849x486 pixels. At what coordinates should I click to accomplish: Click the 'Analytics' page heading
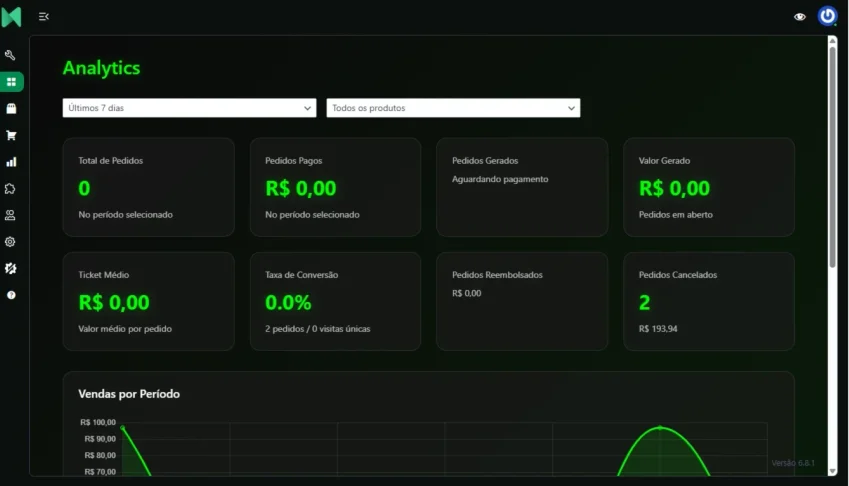pos(101,68)
